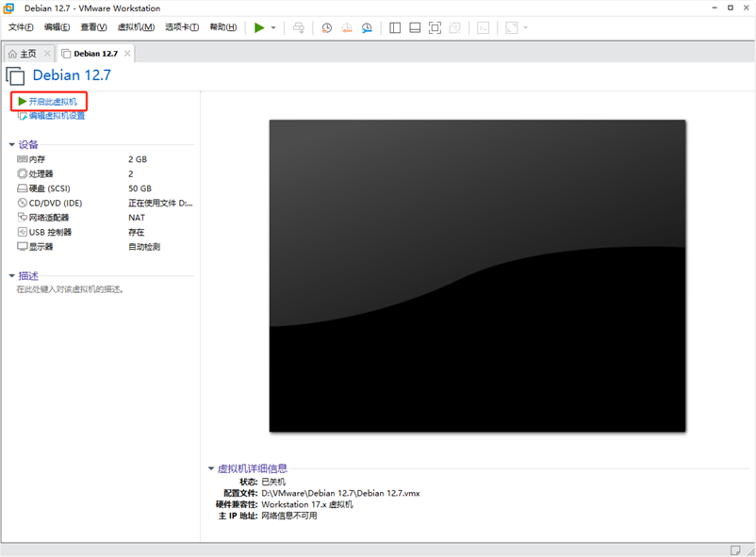Collapse the 描述 section
The height and width of the screenshot is (557, 756).
[11, 276]
